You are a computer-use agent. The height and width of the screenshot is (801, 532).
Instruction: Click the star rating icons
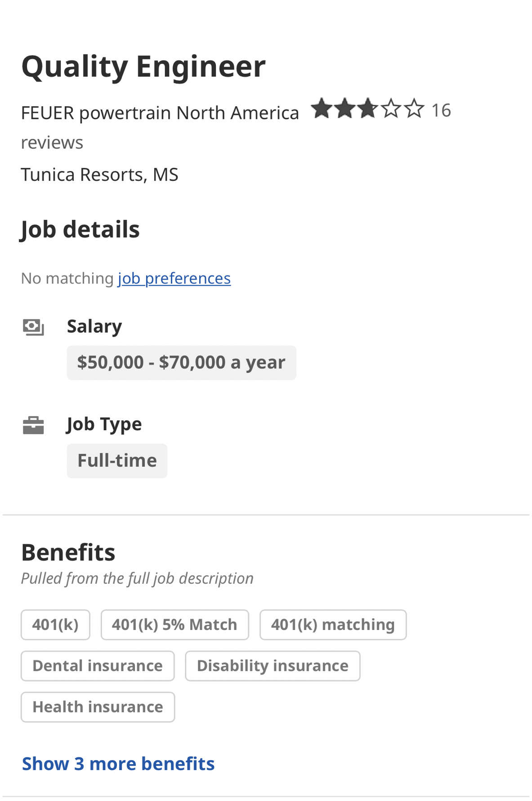(x=367, y=109)
